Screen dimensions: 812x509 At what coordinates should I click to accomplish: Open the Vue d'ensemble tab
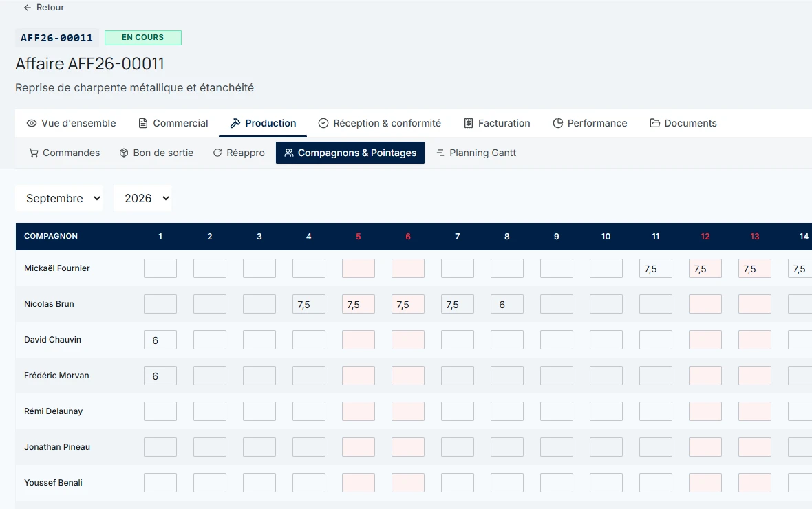click(72, 123)
